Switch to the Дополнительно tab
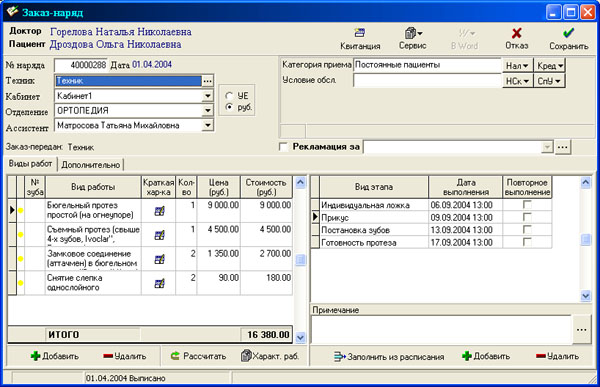 click(x=91, y=165)
